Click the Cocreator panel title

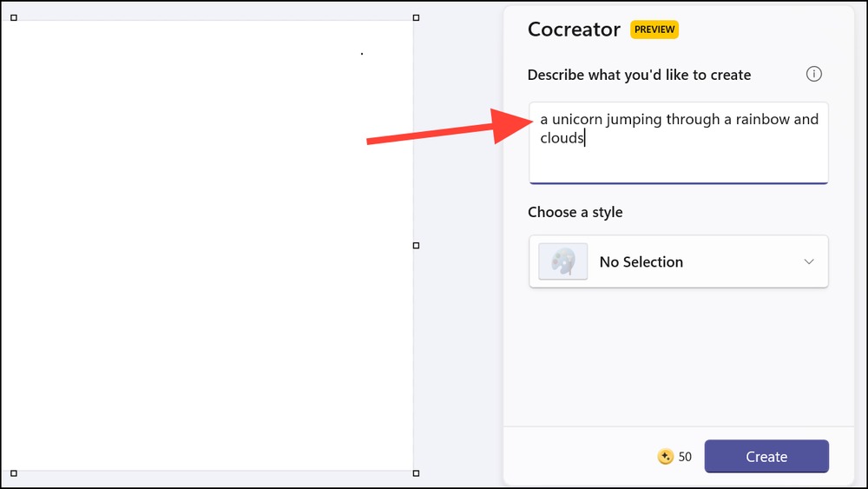[574, 30]
